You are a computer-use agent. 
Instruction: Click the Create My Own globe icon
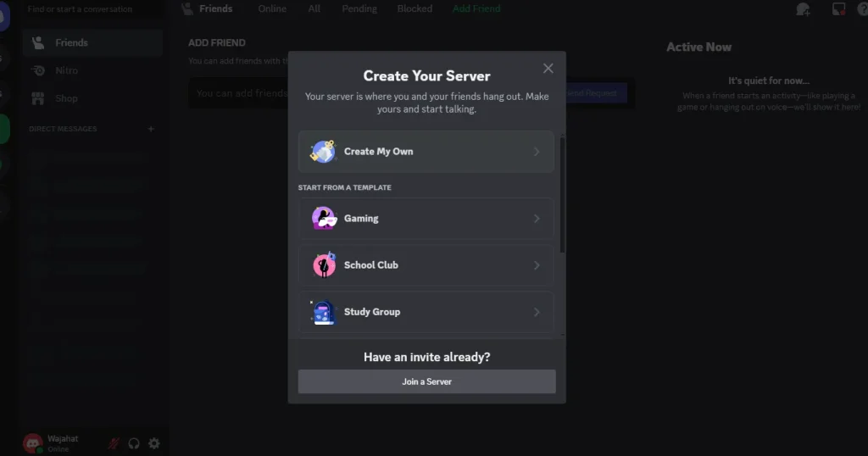(323, 151)
